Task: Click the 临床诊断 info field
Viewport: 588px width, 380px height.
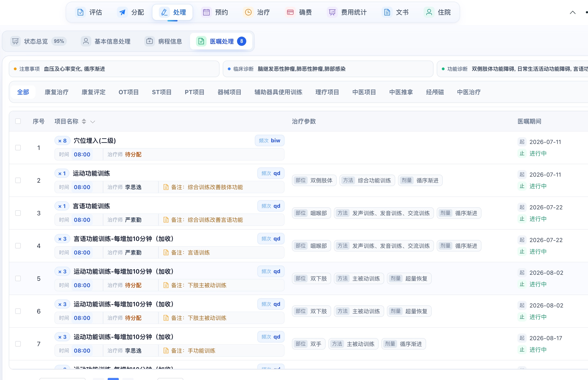Action: (x=328, y=69)
